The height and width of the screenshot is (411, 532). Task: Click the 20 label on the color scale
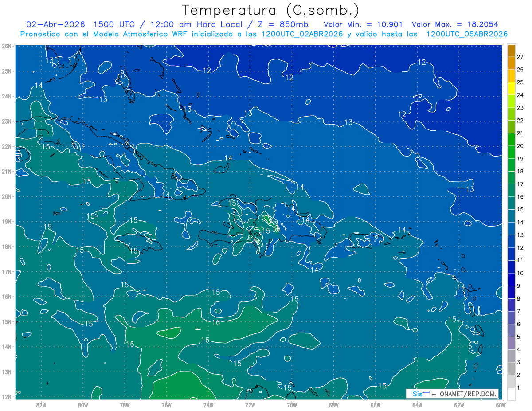point(520,146)
